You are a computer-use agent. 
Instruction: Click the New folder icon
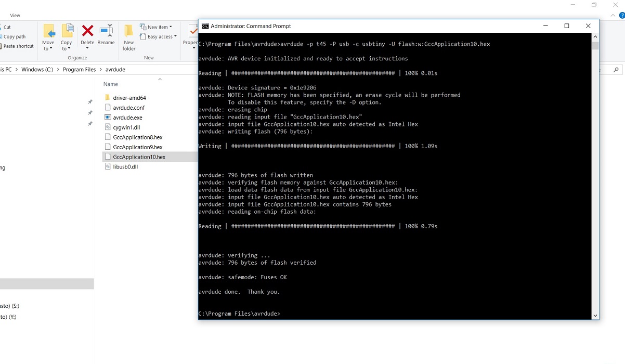click(129, 31)
